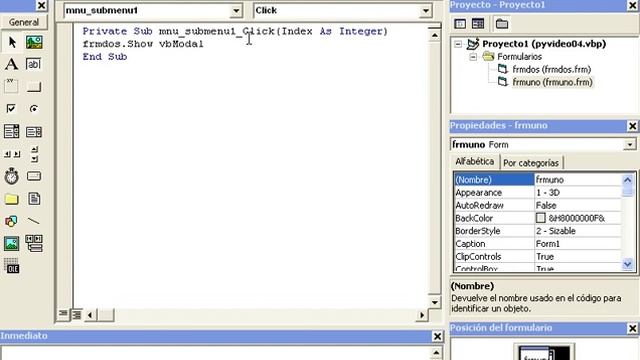
Task: Select the ClipControls property row
Action: point(537,257)
